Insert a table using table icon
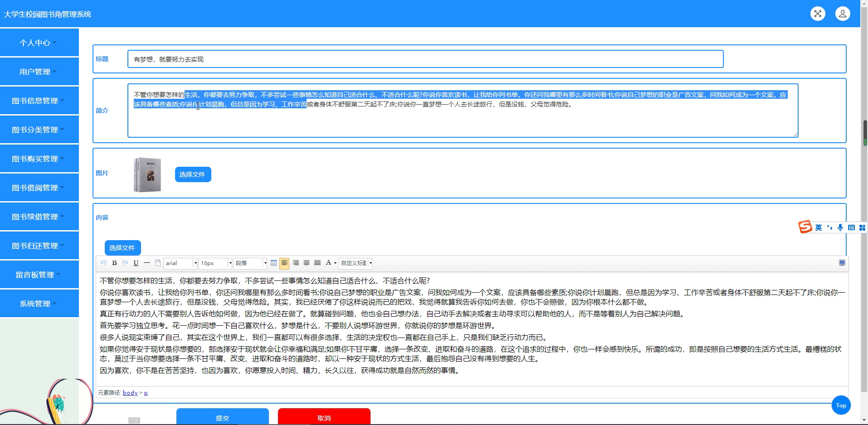This screenshot has height=425, width=868. [273, 263]
